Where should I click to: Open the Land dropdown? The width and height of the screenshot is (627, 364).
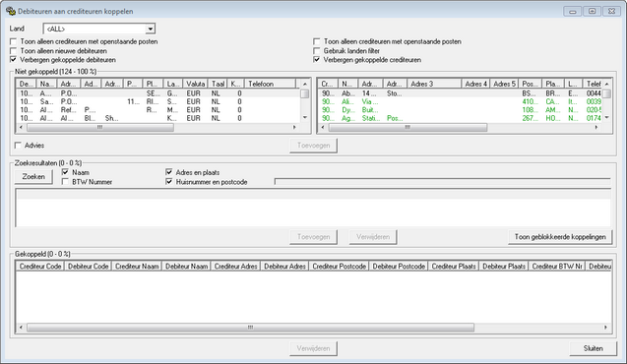[151, 29]
